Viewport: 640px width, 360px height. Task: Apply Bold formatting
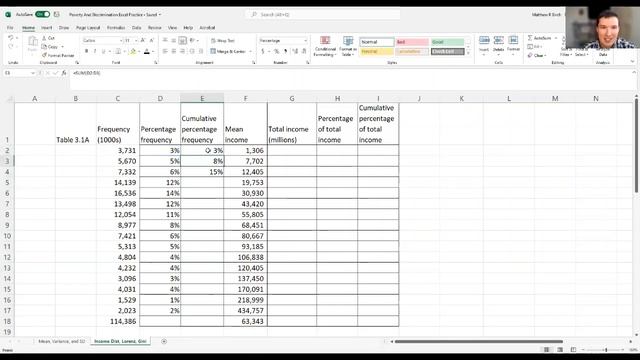[x=86, y=51]
